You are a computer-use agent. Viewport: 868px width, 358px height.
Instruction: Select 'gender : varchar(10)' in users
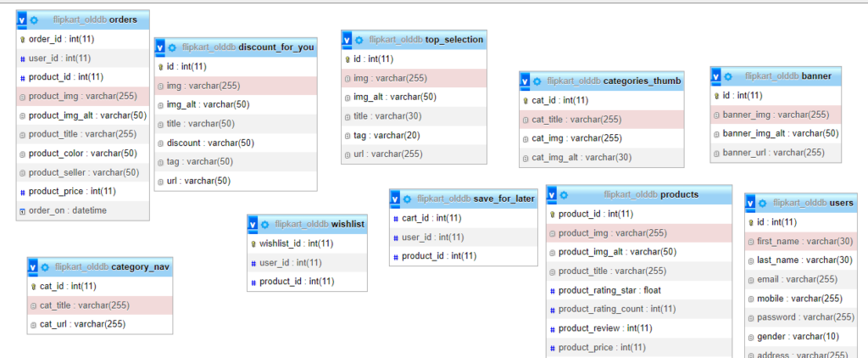[x=801, y=337]
